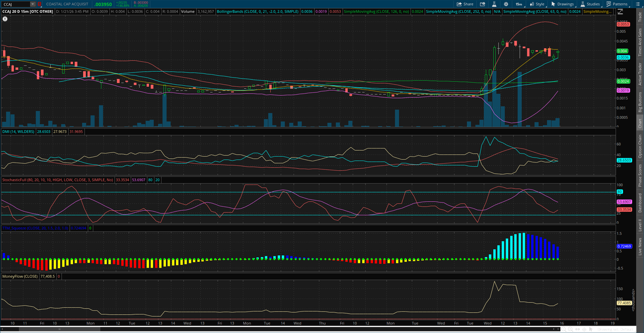Click the list menu icon at top right
Image resolution: width=644 pixels, height=333 pixels.
point(639,4)
